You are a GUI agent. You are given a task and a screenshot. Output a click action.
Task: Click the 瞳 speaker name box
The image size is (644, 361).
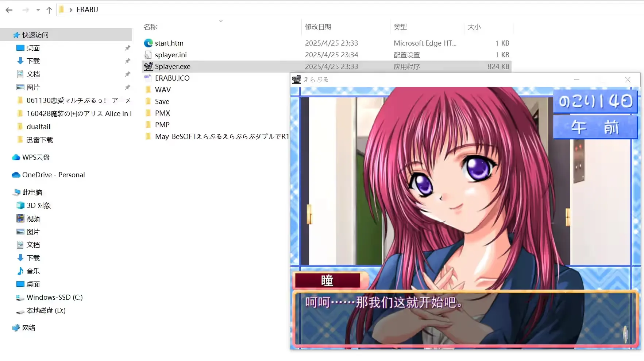327,280
